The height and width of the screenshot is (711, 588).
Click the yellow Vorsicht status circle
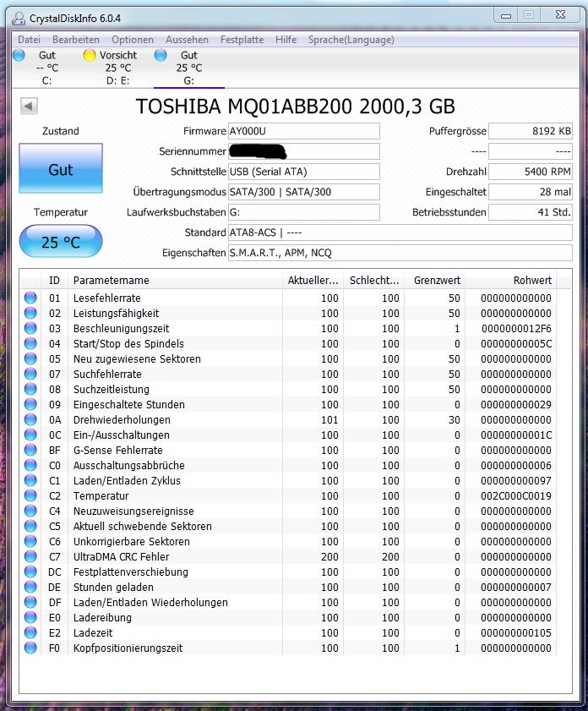click(x=90, y=55)
